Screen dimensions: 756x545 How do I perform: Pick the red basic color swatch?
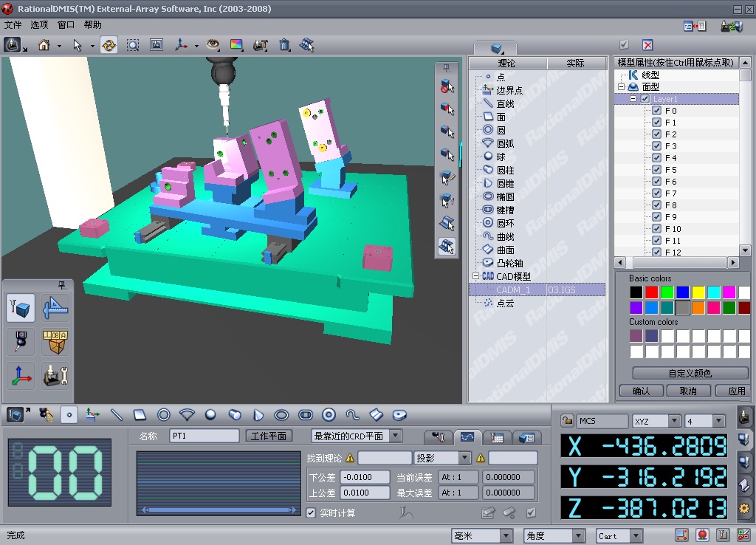click(652, 292)
